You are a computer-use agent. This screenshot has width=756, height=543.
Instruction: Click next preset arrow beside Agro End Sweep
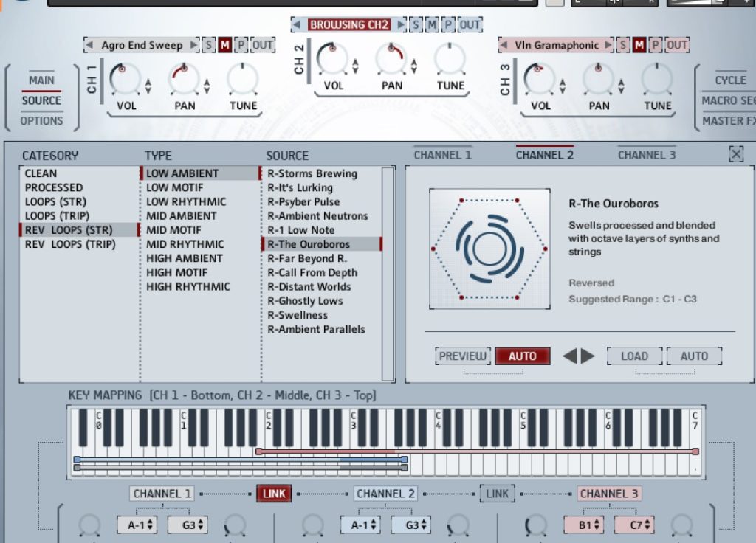pyautogui.click(x=194, y=46)
